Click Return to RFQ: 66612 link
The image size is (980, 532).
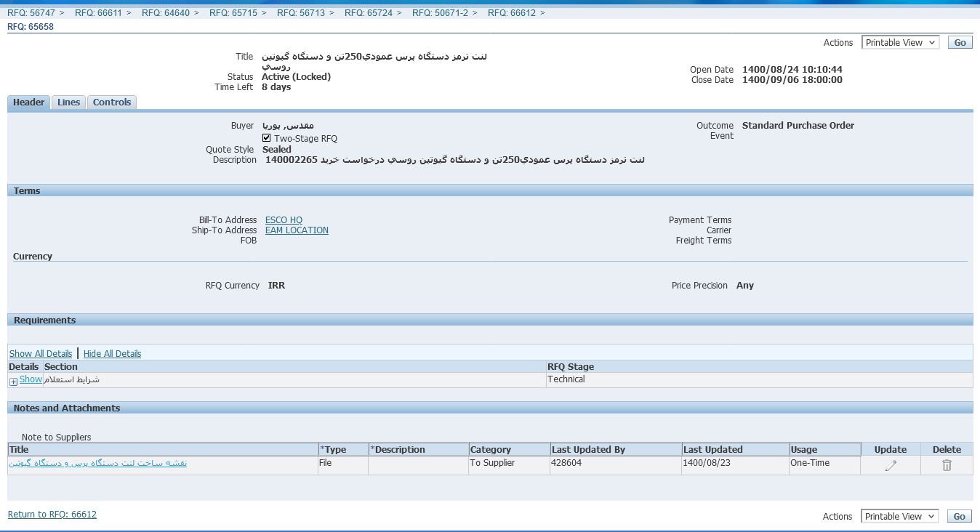[52, 515]
